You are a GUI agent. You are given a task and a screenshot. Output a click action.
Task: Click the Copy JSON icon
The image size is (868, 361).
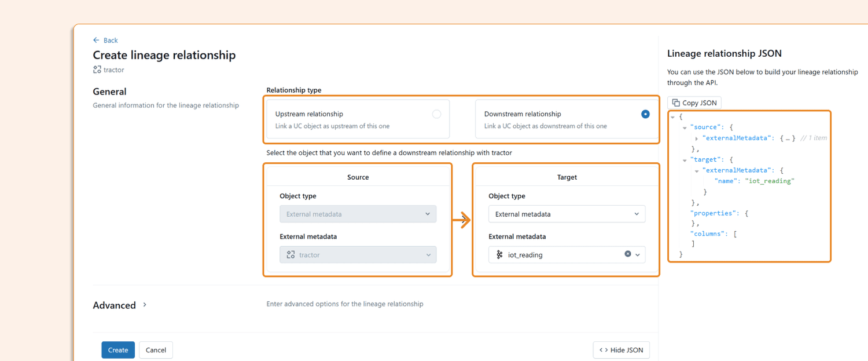[x=677, y=103]
